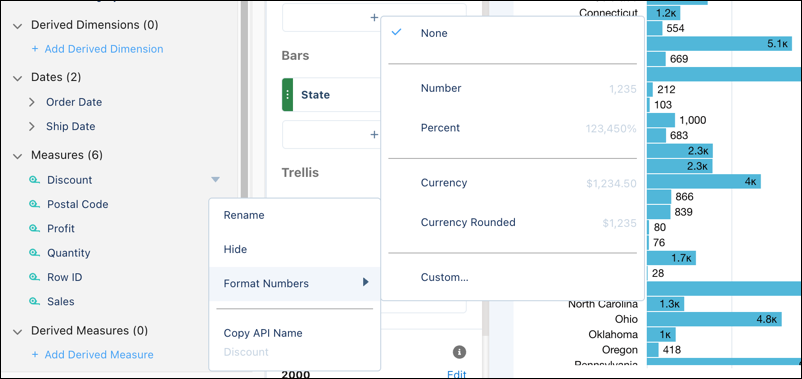The height and width of the screenshot is (379, 802).
Task: Select the Row ID measure
Action: pos(64,277)
